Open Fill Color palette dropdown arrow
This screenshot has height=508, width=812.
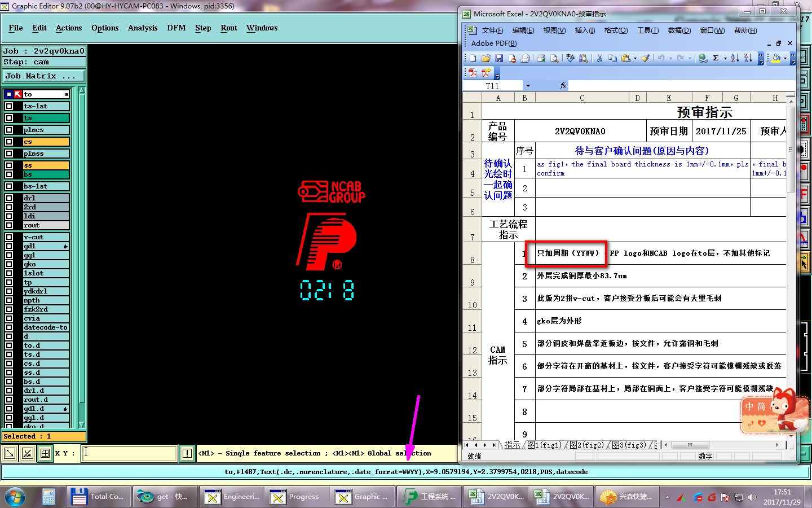(785, 58)
